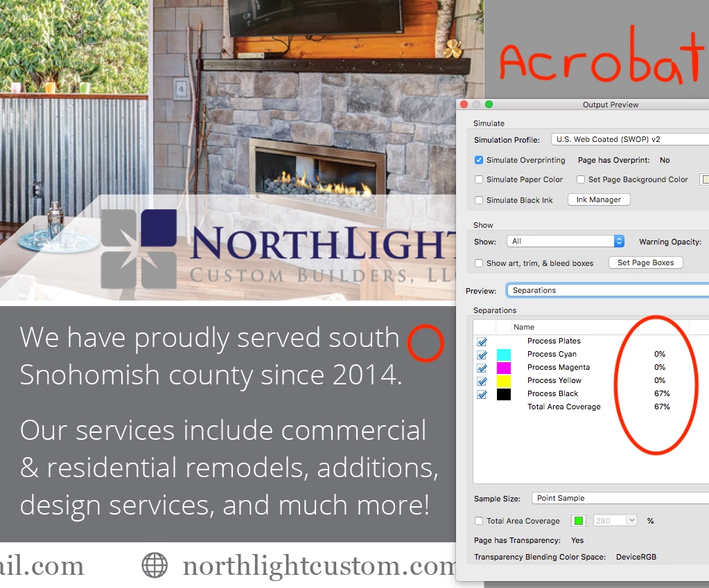Open Simulation Profile dropdown

point(629,139)
